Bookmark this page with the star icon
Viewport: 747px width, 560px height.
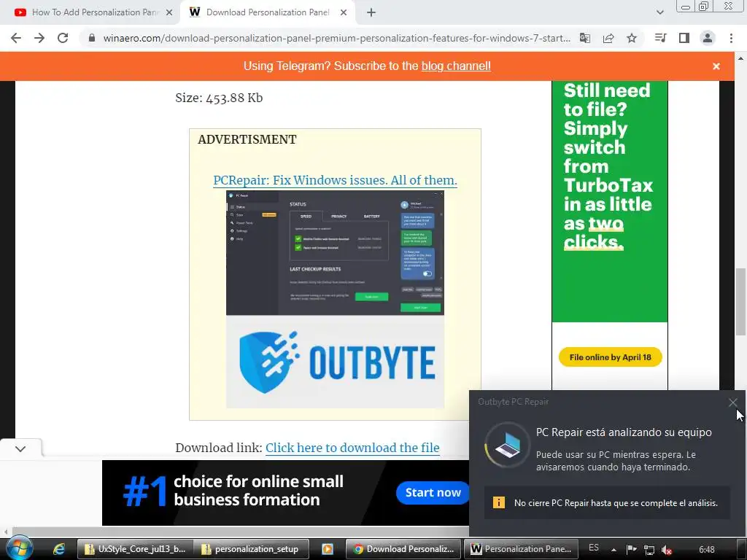[x=632, y=38]
